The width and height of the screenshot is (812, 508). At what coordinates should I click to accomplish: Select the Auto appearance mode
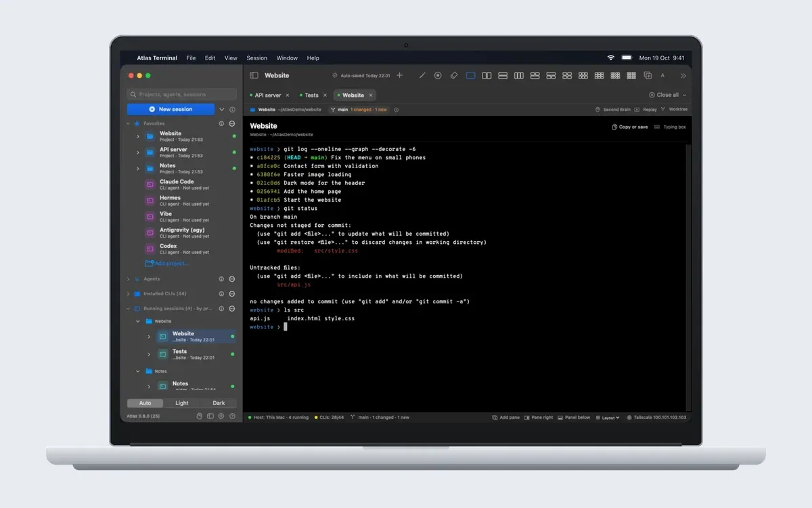click(x=145, y=403)
